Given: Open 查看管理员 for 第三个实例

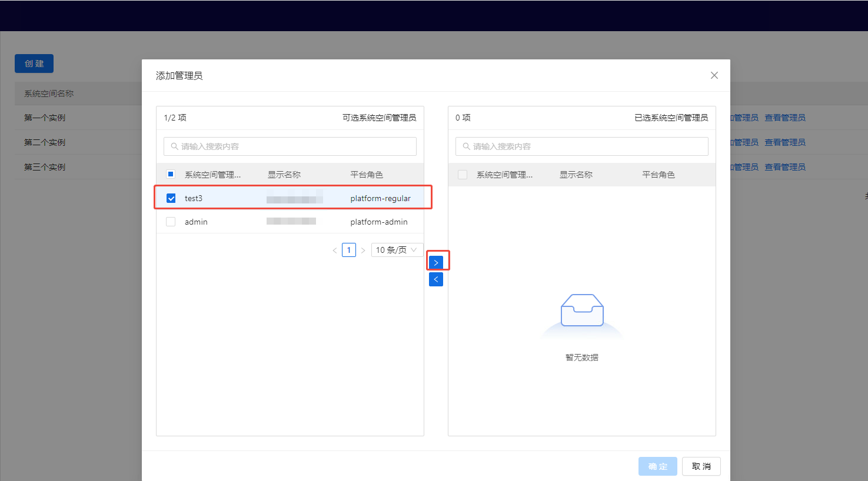Looking at the screenshot, I should point(785,166).
